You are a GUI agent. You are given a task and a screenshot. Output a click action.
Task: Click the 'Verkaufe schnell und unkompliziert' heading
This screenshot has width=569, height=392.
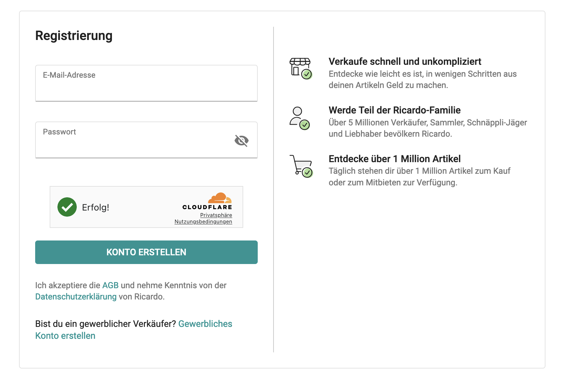(405, 61)
